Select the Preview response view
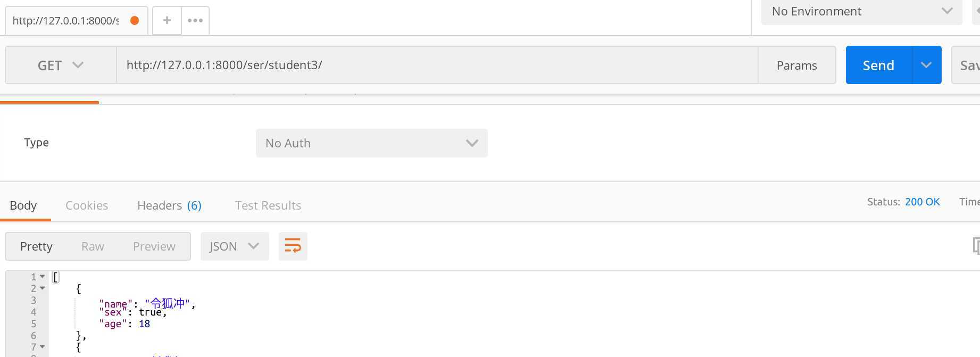Viewport: 980px width, 357px height. click(154, 246)
